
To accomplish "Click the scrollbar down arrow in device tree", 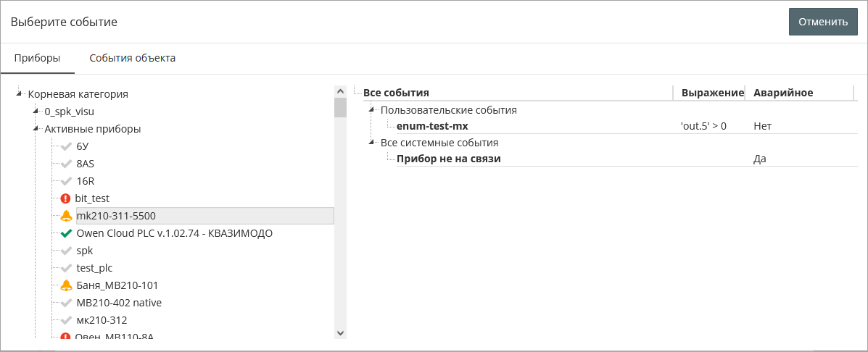I will tap(340, 332).
